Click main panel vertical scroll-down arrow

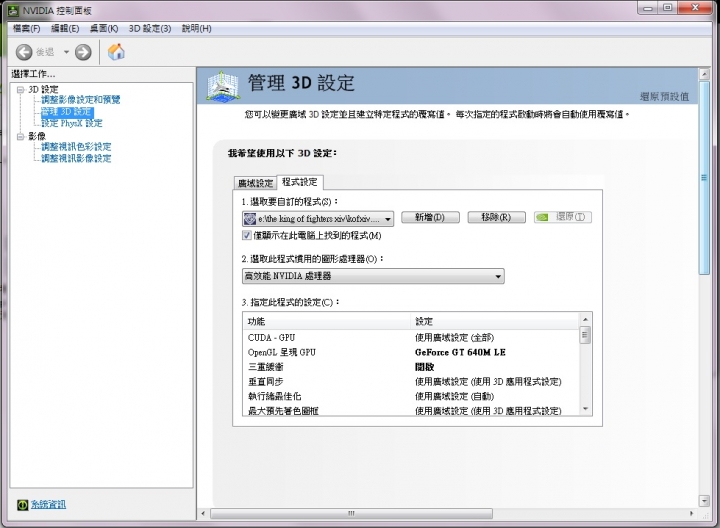click(704, 500)
